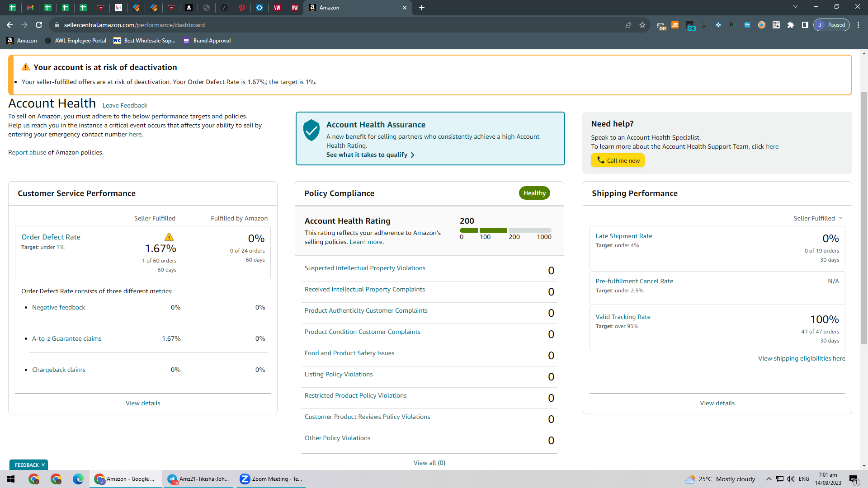Open Customer Product Reviews Policy Violations
The height and width of the screenshot is (488, 868).
tap(368, 417)
